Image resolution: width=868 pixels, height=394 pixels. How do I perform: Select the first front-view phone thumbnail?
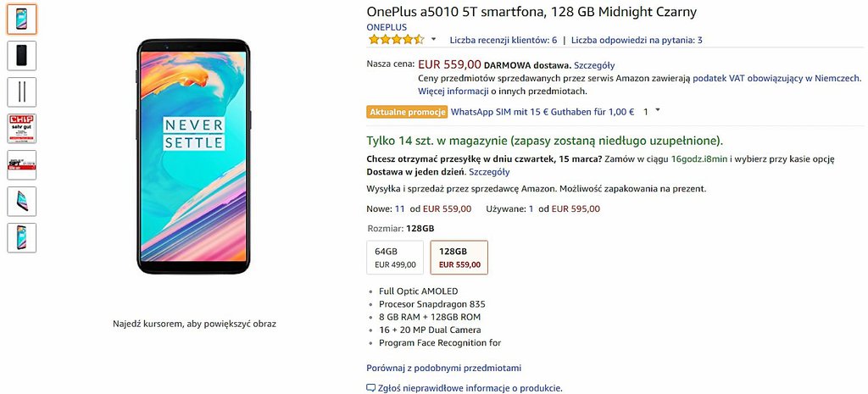point(21,19)
